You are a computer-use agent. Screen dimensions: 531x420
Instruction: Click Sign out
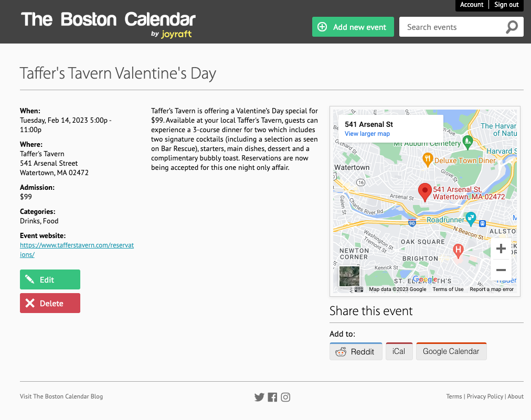(506, 5)
